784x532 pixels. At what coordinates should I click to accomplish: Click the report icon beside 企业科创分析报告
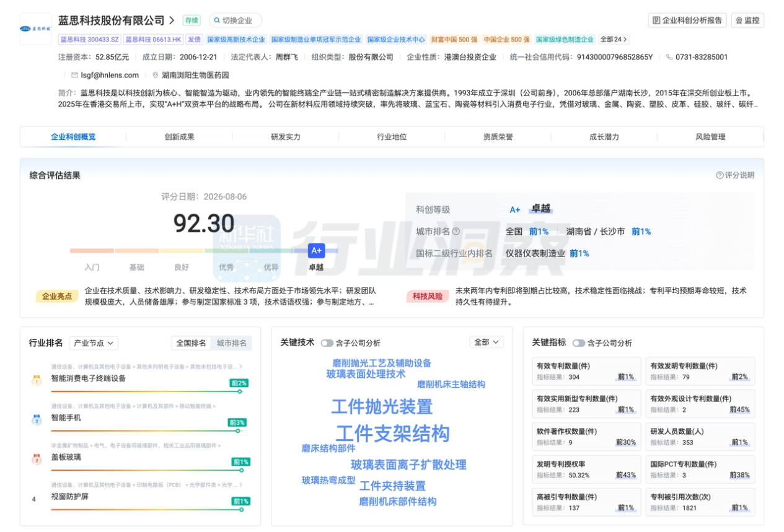[656, 20]
